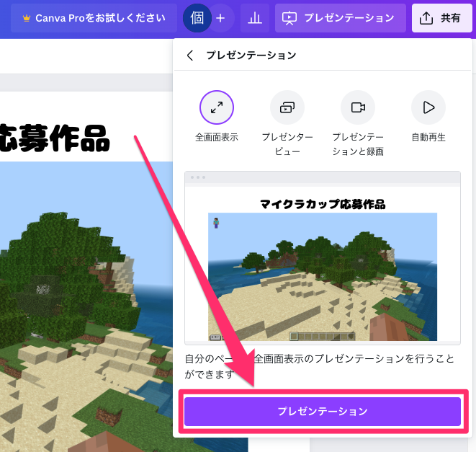Image resolution: width=476 pixels, height=452 pixels.
Task: Click the screen icon in top プレゼンテーション button
Action: 289,18
